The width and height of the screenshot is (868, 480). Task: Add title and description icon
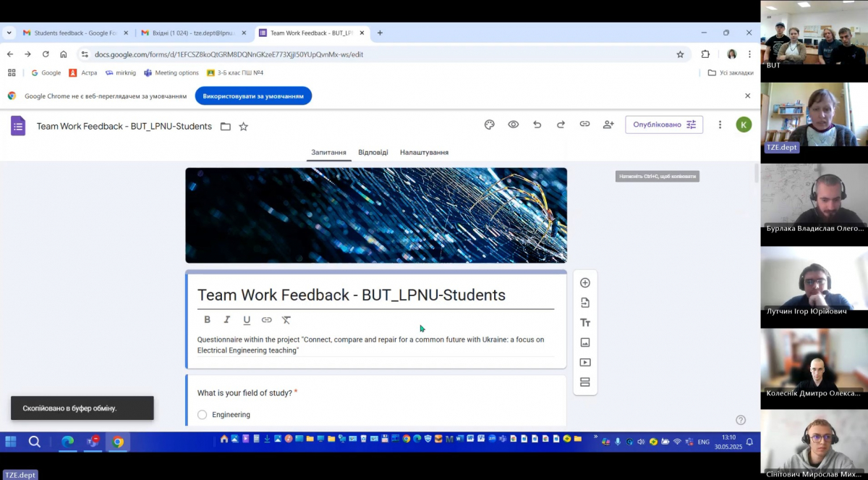tap(585, 323)
